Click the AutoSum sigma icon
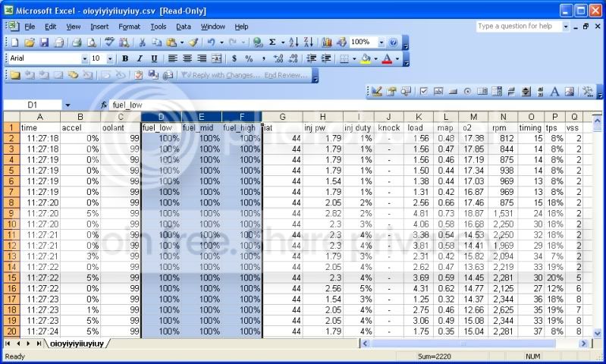The height and width of the screenshot is (364, 606). click(272, 42)
